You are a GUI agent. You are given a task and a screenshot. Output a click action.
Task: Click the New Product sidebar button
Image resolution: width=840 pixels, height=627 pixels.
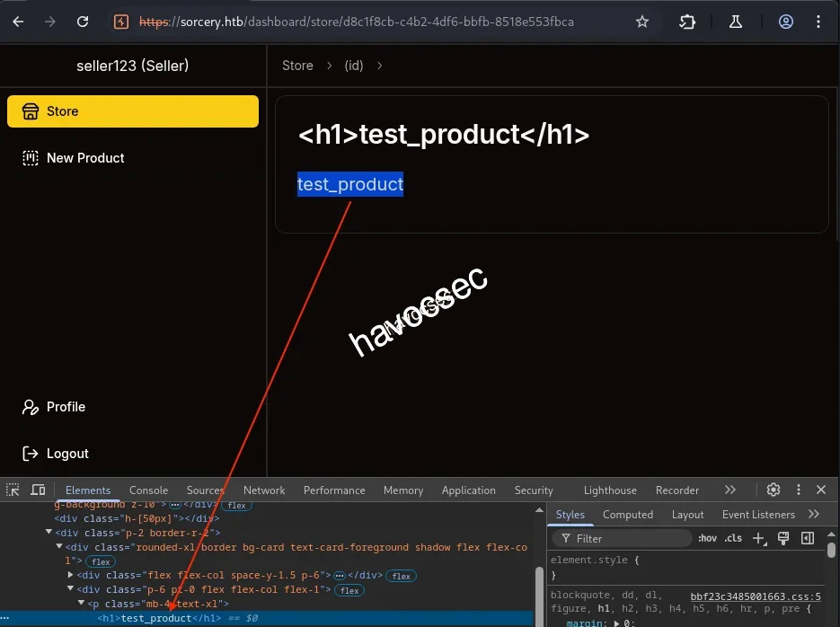(84, 158)
